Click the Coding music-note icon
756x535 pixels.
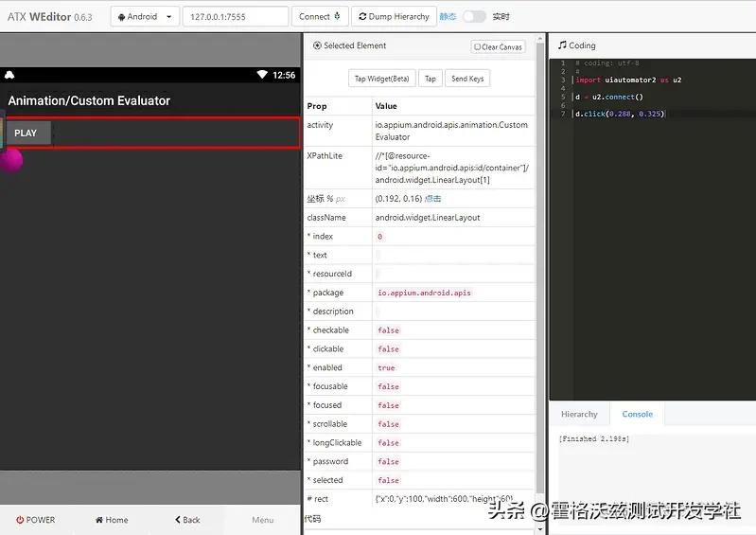click(562, 45)
